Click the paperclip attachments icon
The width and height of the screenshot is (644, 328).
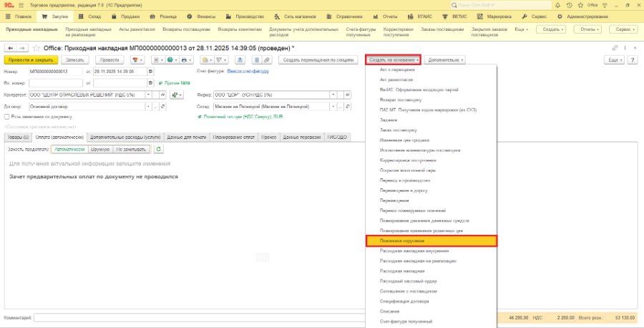(x=267, y=60)
